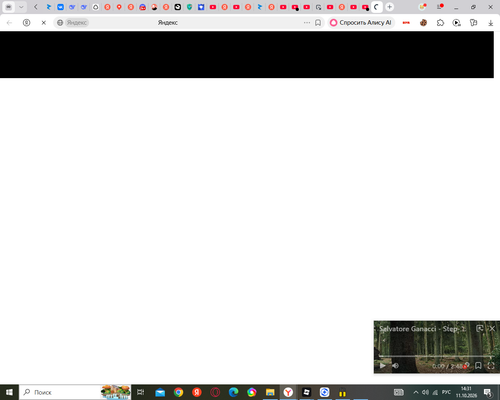Open the Roblox icon on the taskbar
Image resolution: width=500 pixels, height=400 pixels.
(x=306, y=392)
